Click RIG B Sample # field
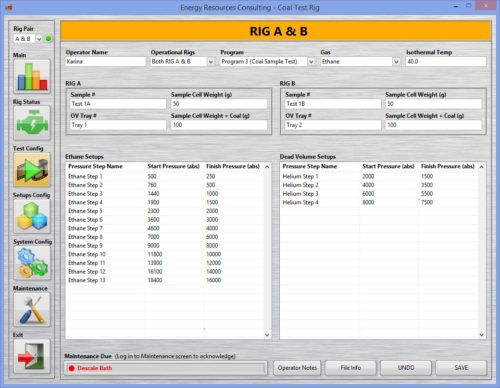This screenshot has width=500, height=388. click(333, 104)
